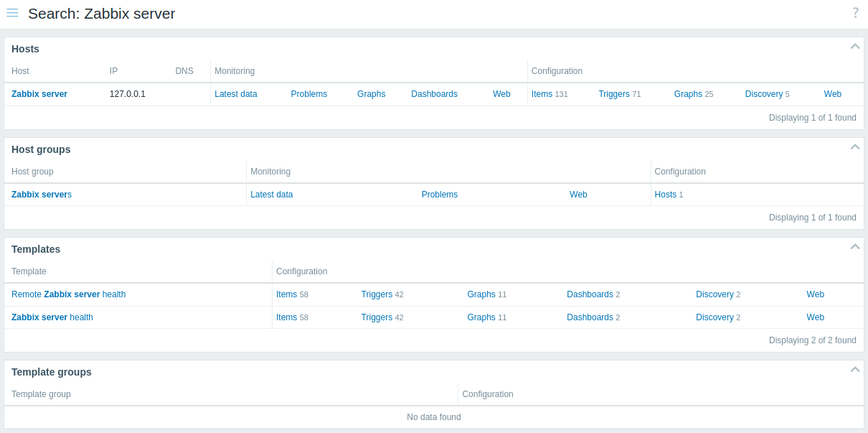Open Web for Zabbix server health template
The width and height of the screenshot is (868, 433).
tap(816, 317)
